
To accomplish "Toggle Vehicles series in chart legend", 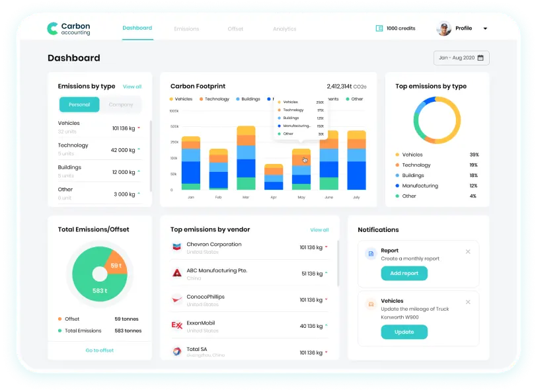I will [181, 99].
